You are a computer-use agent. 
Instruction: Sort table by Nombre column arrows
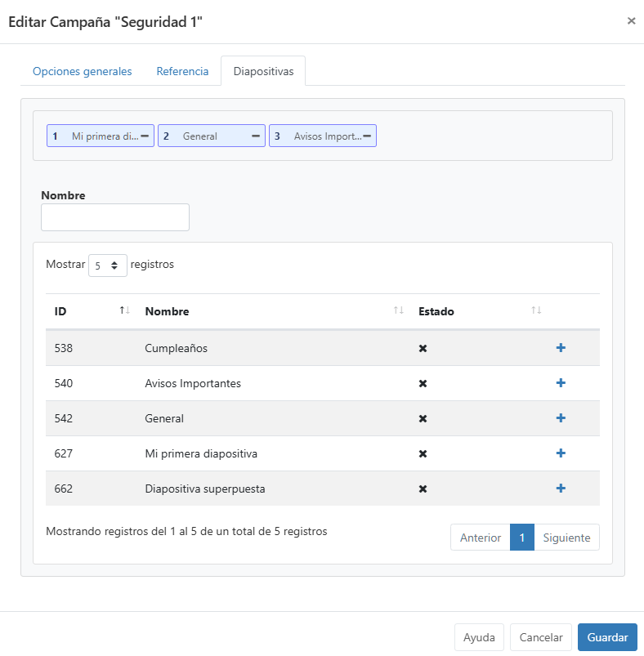point(398,310)
